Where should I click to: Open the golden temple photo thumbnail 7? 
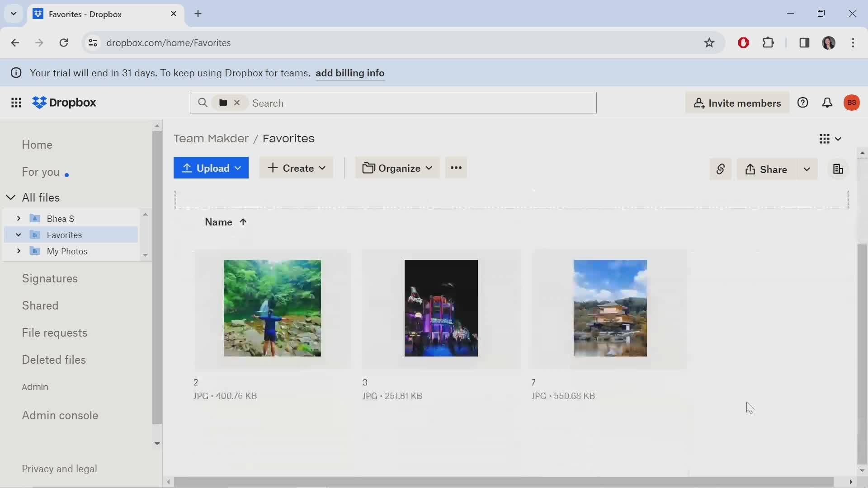coord(610,308)
